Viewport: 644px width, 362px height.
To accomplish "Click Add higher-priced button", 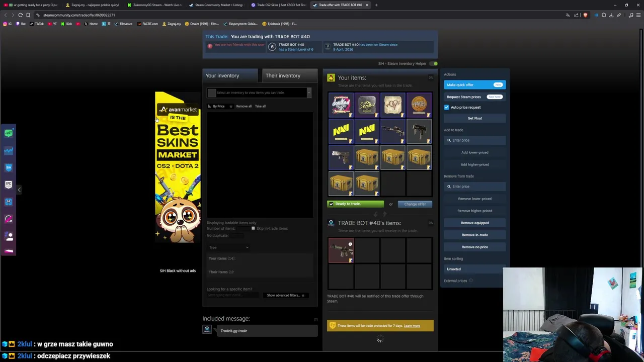I will (474, 165).
